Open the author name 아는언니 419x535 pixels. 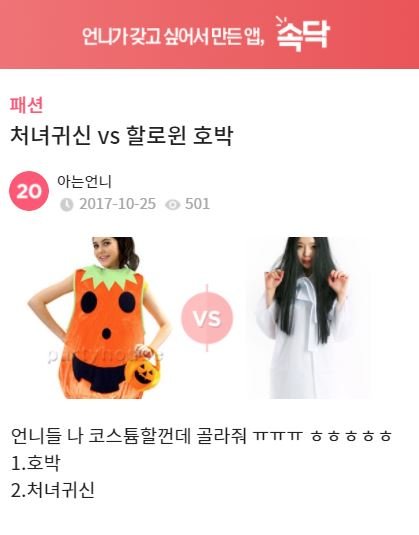[x=84, y=181]
